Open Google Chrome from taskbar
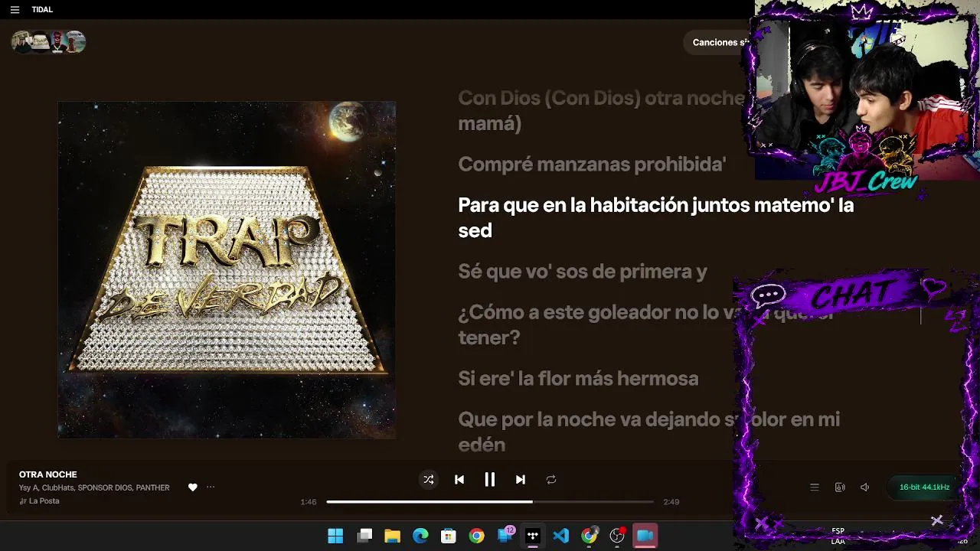The height and width of the screenshot is (551, 980). (476, 536)
